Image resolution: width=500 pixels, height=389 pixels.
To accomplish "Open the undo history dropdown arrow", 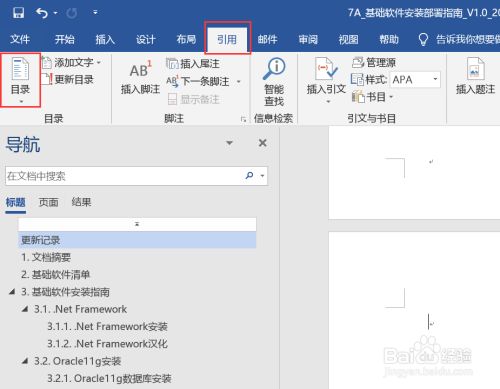I will tap(55, 13).
